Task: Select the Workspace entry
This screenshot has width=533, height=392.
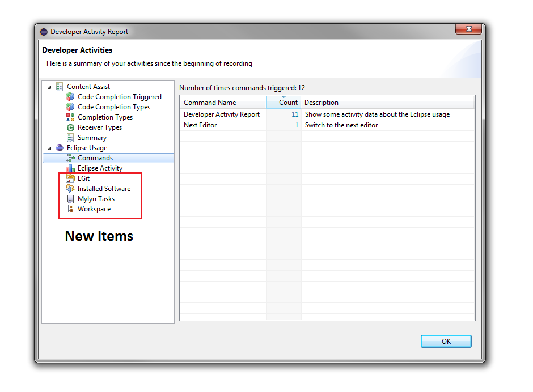Action: click(94, 209)
